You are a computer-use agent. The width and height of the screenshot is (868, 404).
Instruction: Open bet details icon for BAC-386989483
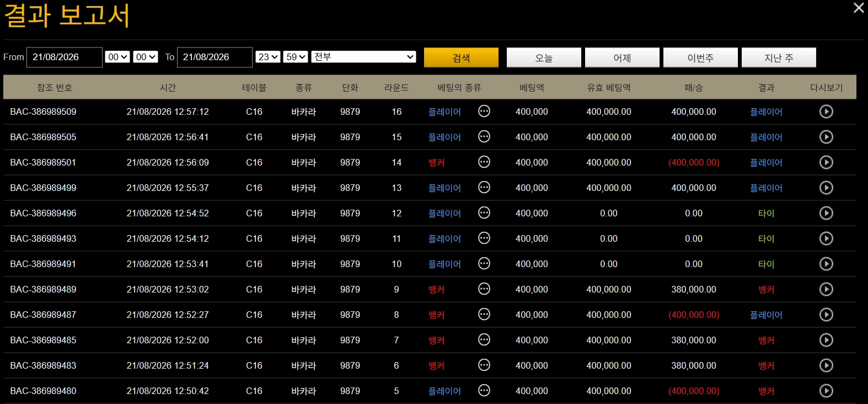484,365
